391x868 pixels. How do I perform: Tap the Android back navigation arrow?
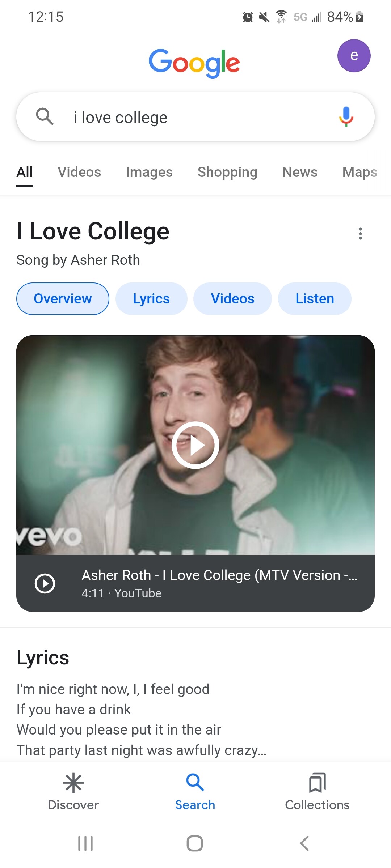click(x=304, y=843)
